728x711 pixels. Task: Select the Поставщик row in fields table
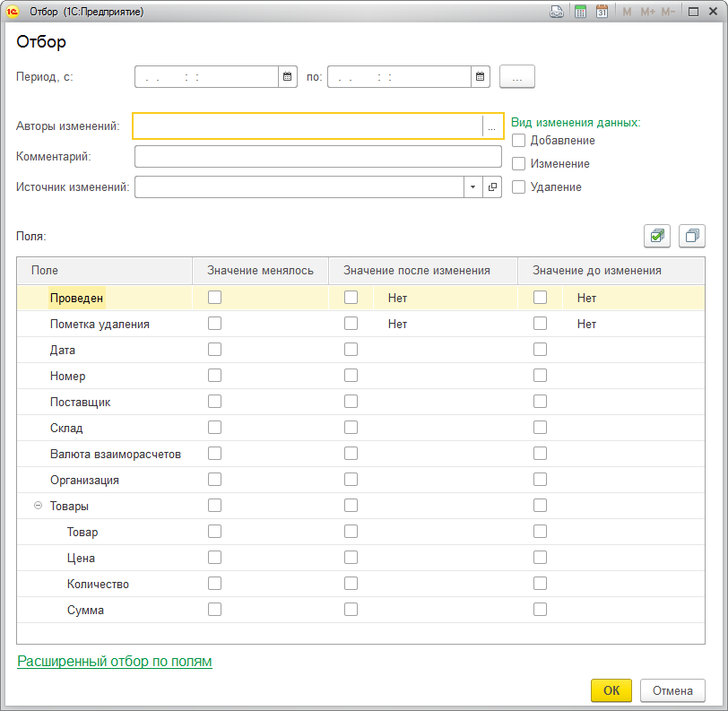tap(81, 403)
